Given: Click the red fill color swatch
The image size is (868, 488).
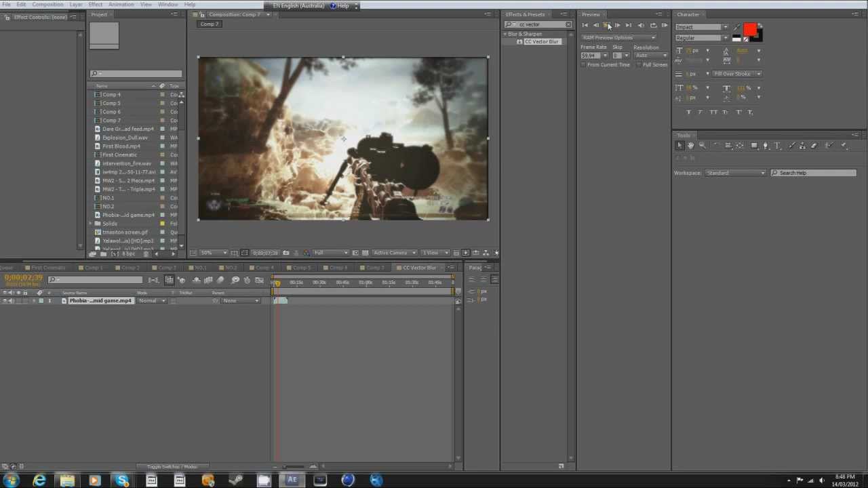Looking at the screenshot, I should 749,29.
